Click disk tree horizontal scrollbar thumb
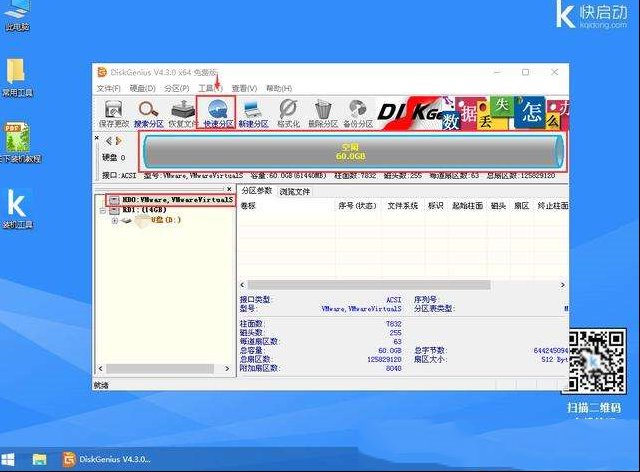Image resolution: width=640 pixels, height=472 pixels. click(160, 368)
